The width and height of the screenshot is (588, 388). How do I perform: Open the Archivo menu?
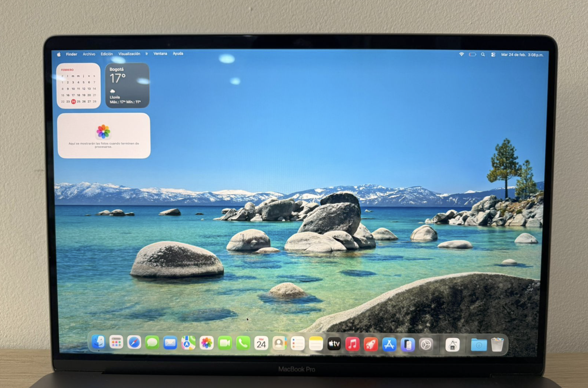[89, 54]
